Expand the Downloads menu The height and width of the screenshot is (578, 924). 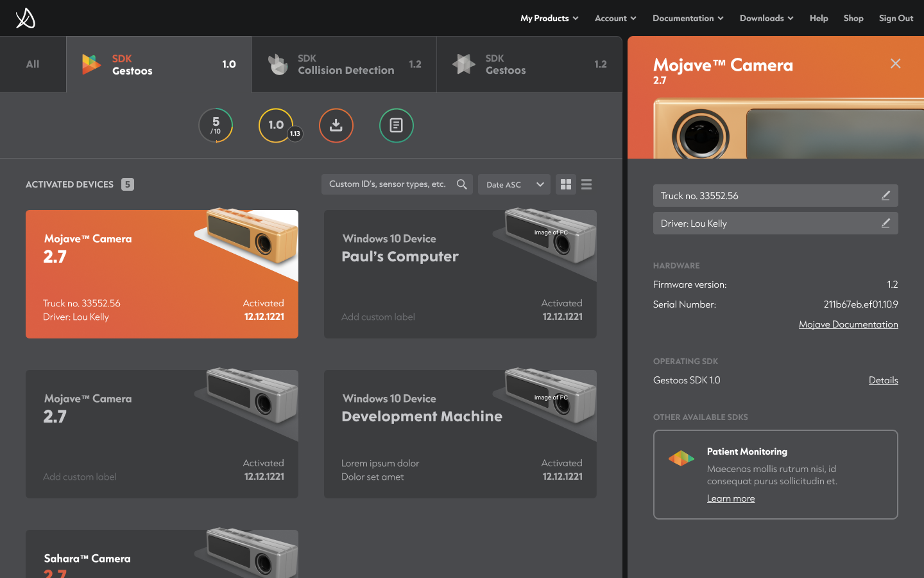pyautogui.click(x=766, y=18)
